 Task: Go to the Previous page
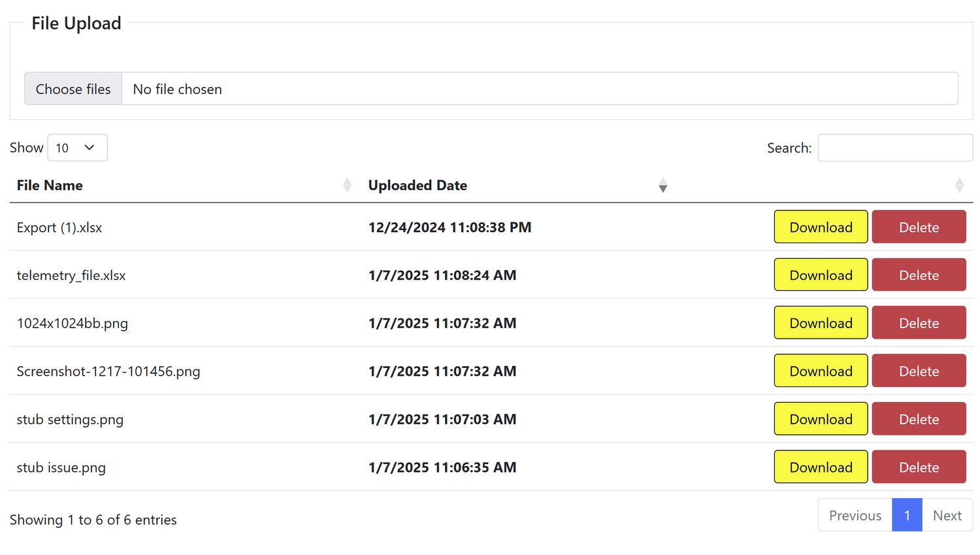tap(855, 515)
